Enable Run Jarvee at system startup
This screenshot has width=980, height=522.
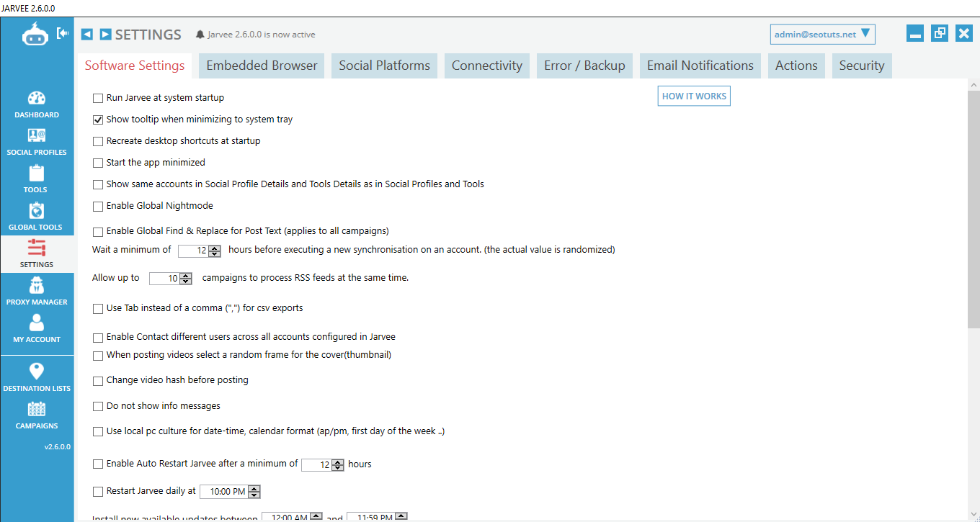(98, 98)
